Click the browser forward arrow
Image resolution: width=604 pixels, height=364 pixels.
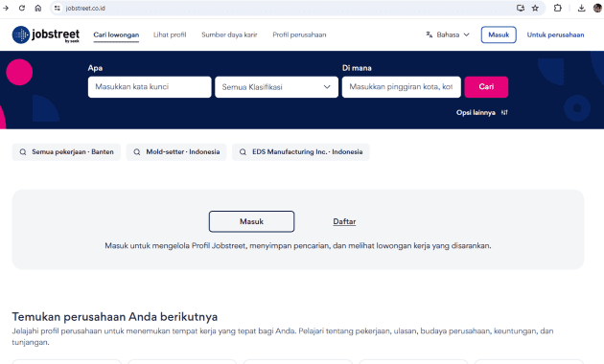(6, 8)
